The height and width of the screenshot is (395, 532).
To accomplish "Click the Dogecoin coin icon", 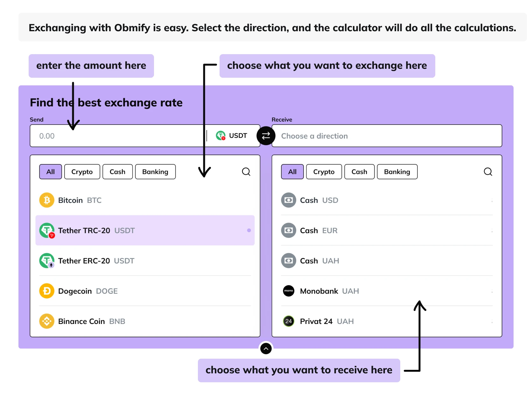I will [x=46, y=291].
